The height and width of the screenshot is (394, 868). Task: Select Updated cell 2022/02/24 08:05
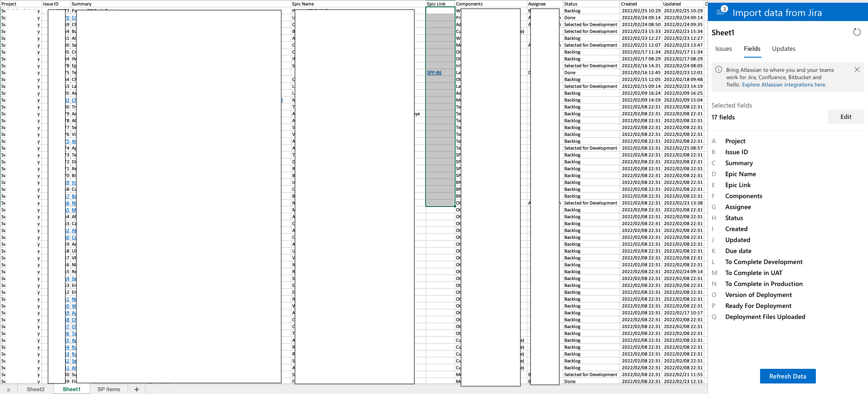click(683, 65)
